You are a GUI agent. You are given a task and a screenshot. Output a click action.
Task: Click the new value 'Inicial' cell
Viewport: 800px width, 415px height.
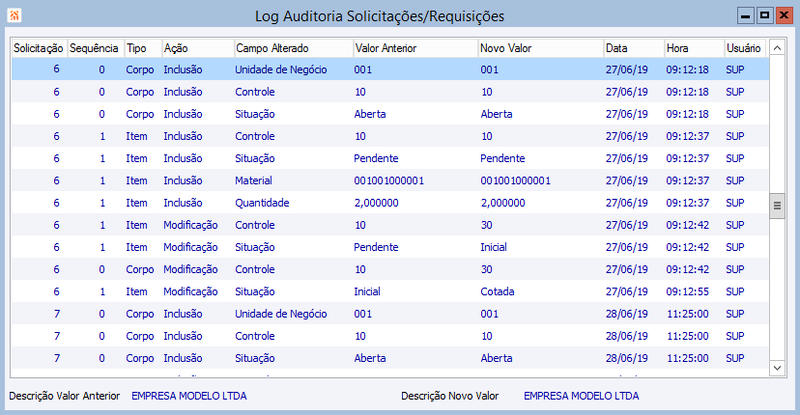pos(493,248)
